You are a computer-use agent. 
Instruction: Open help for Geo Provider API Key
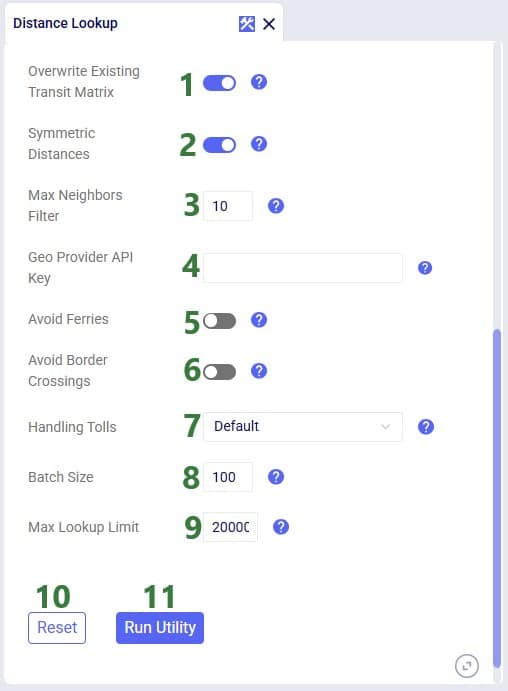[425, 267]
